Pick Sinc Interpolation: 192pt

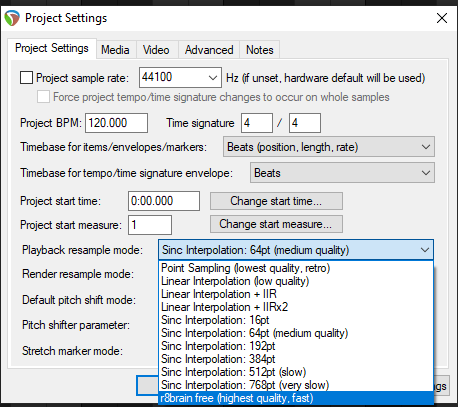(296, 346)
